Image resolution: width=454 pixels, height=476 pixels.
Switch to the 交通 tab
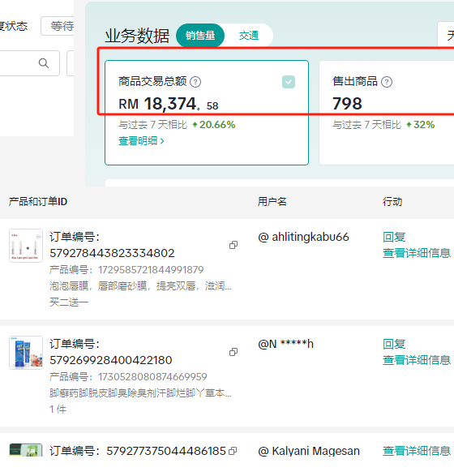(249, 36)
